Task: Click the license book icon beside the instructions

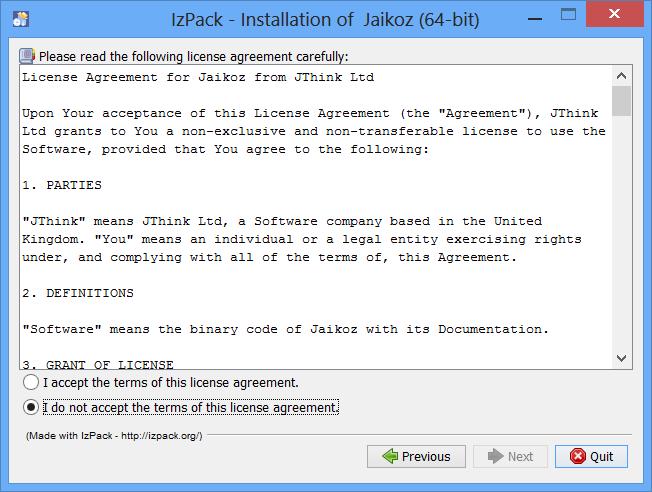Action: [x=27, y=56]
